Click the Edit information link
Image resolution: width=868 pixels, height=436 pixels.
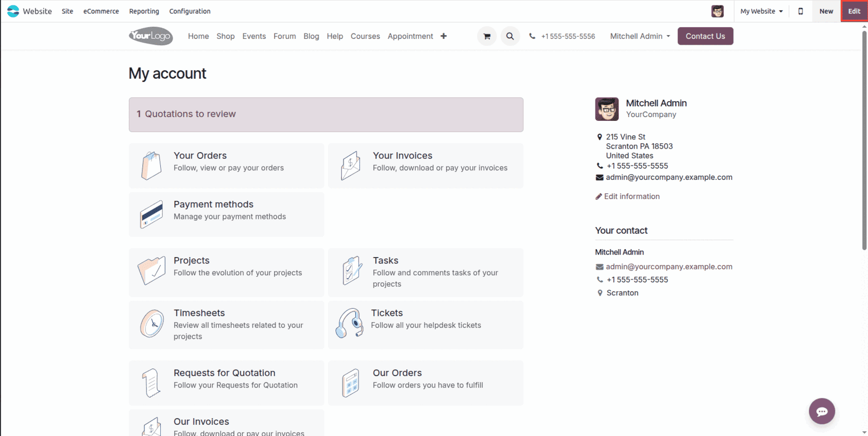point(632,196)
